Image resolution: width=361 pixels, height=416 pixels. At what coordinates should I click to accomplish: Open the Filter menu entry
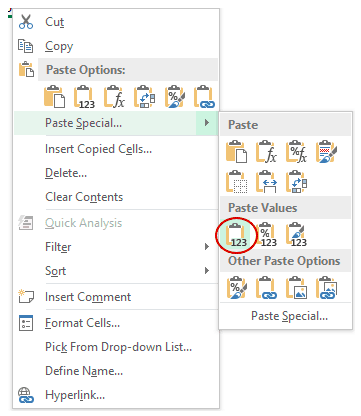click(116, 247)
